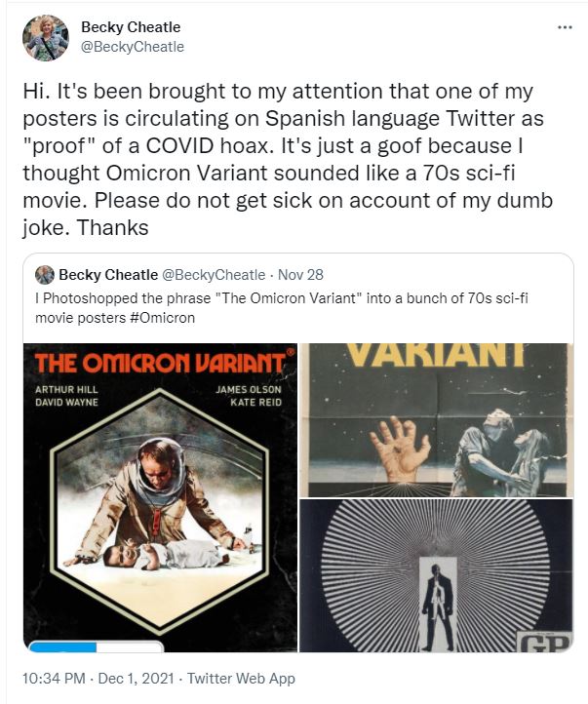The height and width of the screenshot is (704, 588).
Task: Open the @BeckyCheatle handle under the name
Action: [133, 47]
